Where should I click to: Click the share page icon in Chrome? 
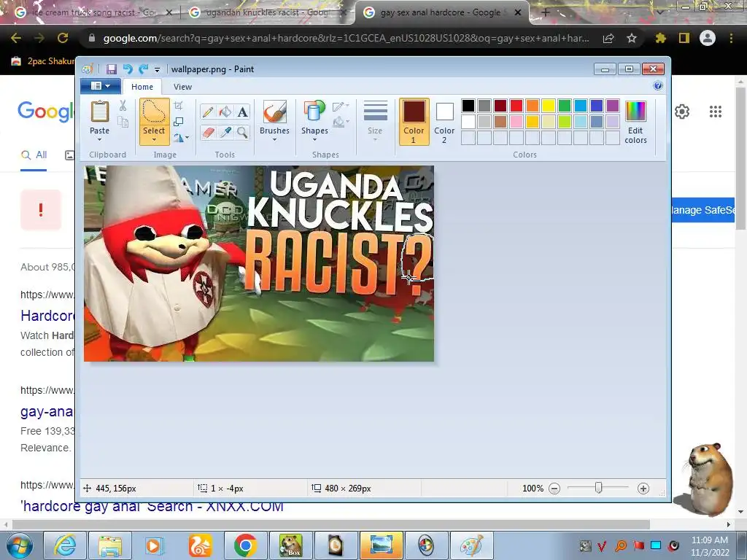tap(608, 39)
